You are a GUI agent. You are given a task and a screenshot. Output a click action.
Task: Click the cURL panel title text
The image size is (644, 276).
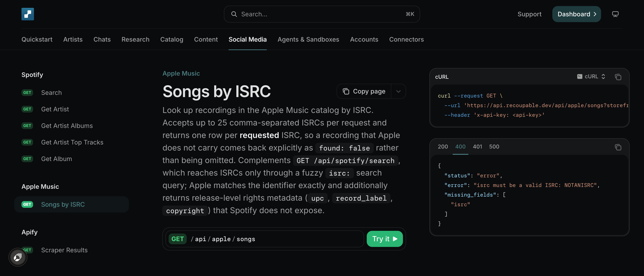coord(442,77)
